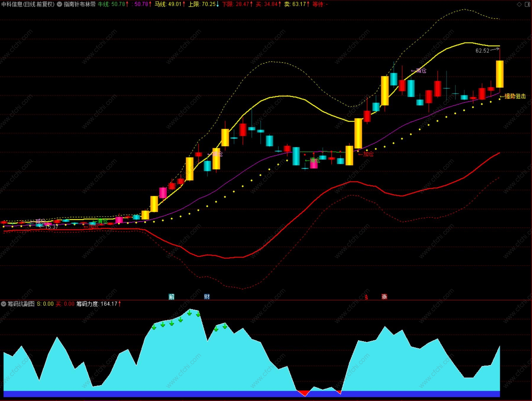Viewport: 532px width, 401px height.
Task: Click the 牛线: 50.78 value
Action: point(113,4)
